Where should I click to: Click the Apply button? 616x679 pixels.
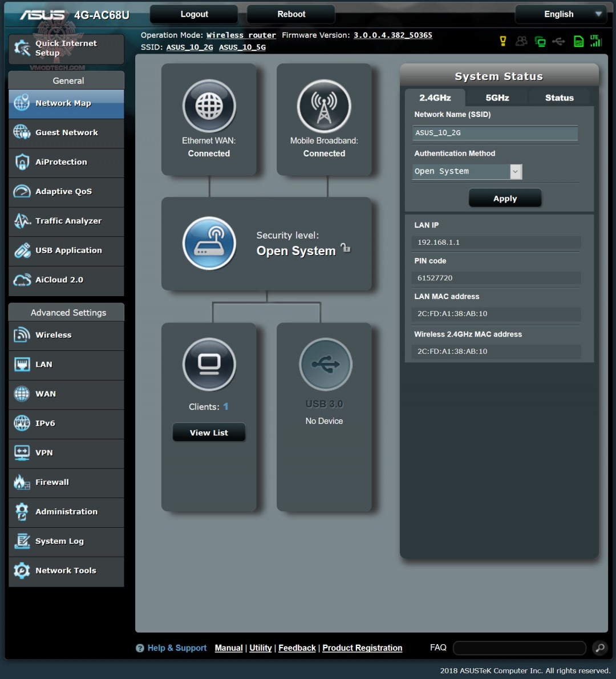point(505,199)
